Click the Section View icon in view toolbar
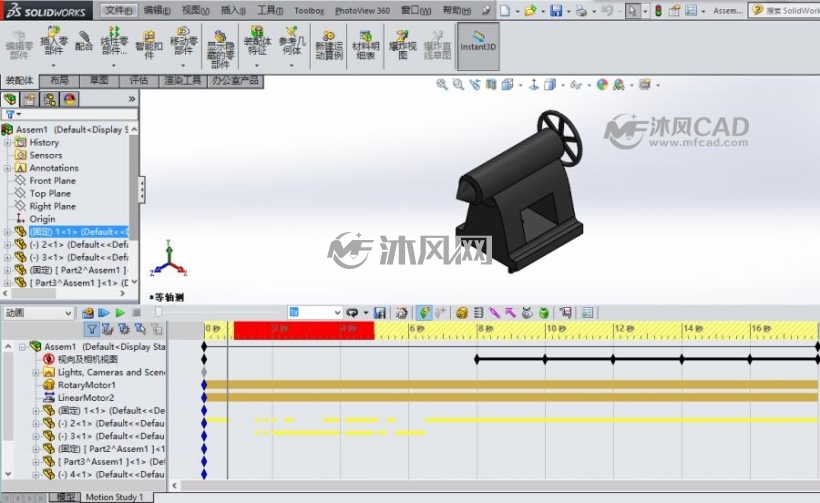This screenshot has width=820, height=503. [x=491, y=84]
